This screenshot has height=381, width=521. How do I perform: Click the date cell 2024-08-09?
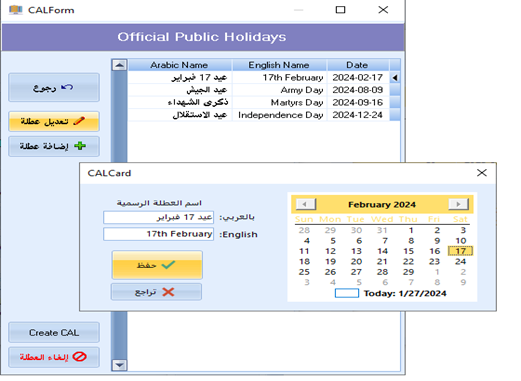[358, 90]
